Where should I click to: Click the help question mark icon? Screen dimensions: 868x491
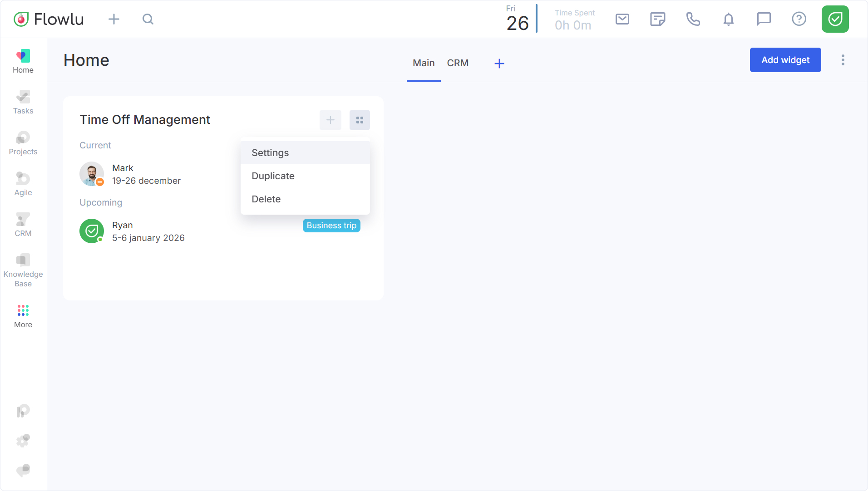[x=799, y=19]
